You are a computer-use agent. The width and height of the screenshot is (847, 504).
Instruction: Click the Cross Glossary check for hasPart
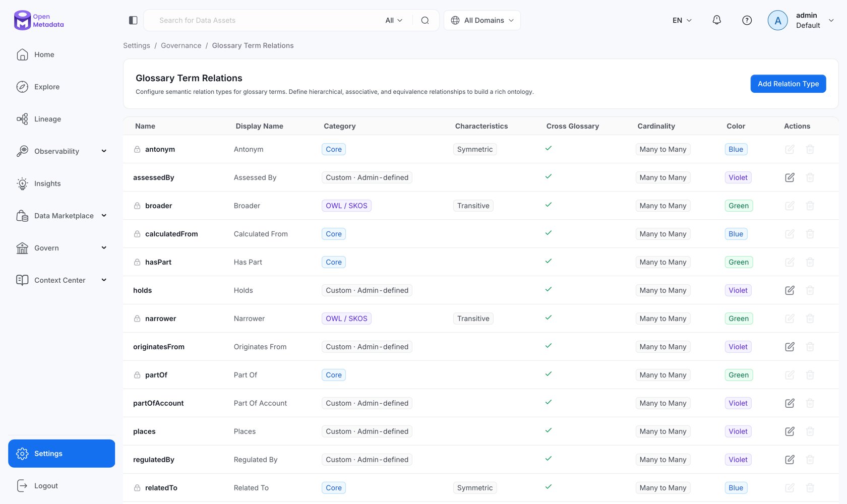[549, 261]
